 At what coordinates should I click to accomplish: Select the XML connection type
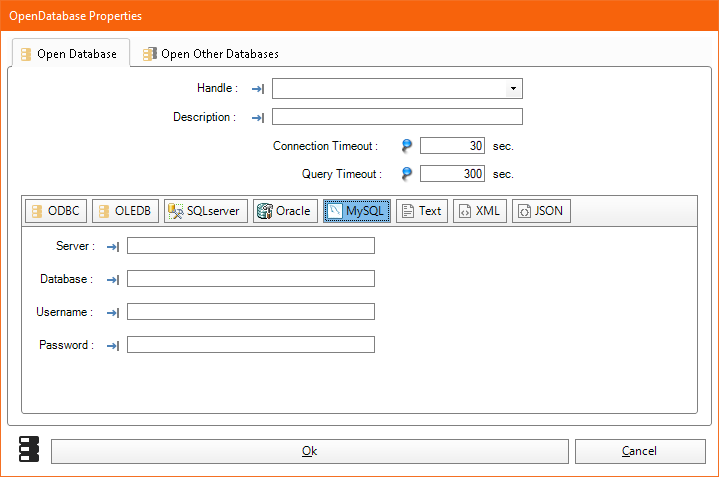coord(480,211)
